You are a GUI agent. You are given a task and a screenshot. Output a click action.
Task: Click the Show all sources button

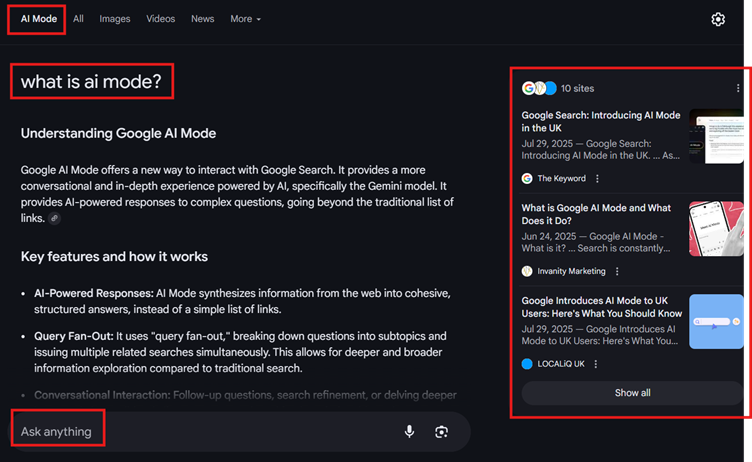point(632,393)
